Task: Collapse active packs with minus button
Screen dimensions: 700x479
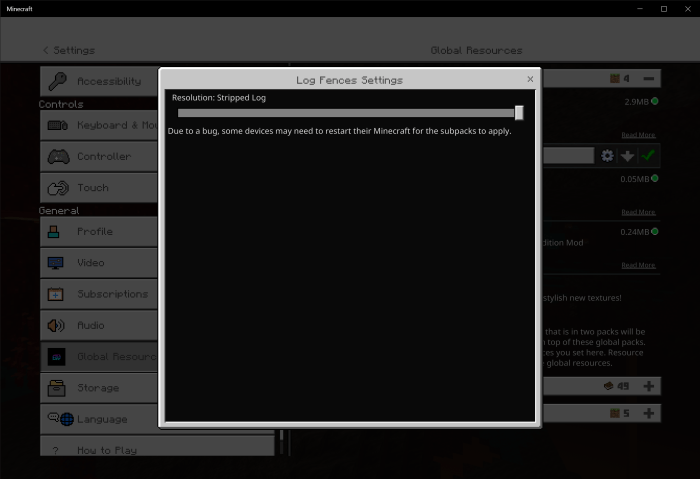Action: (x=649, y=79)
